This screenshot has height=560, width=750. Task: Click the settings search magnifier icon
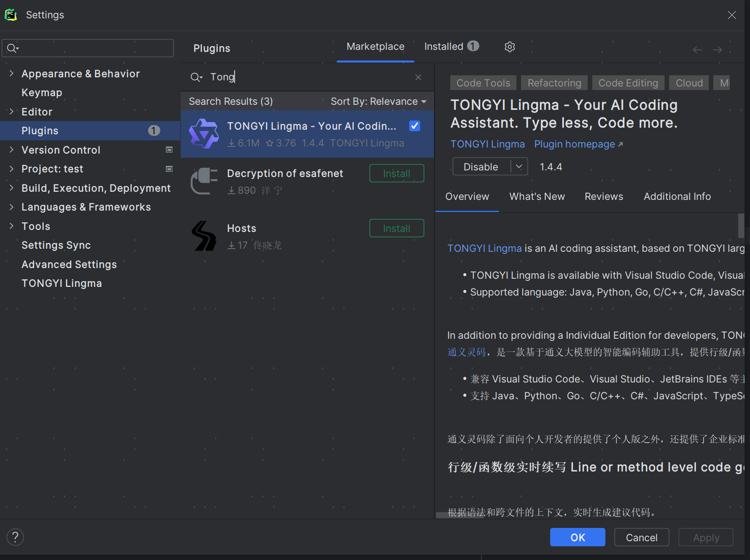13,48
